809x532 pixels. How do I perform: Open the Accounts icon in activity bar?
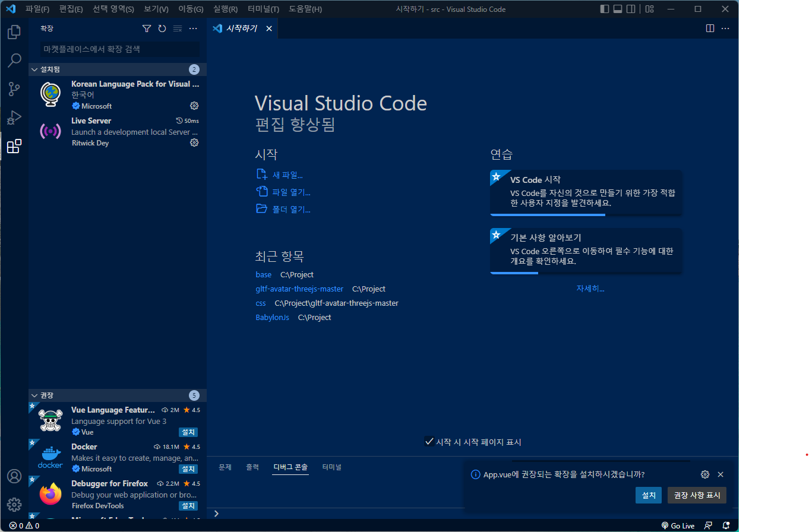click(14, 476)
